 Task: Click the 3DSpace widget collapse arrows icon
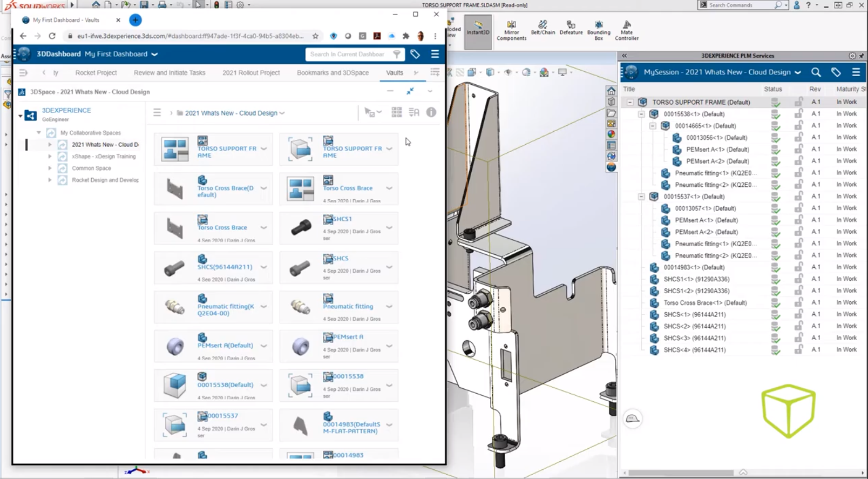click(410, 91)
